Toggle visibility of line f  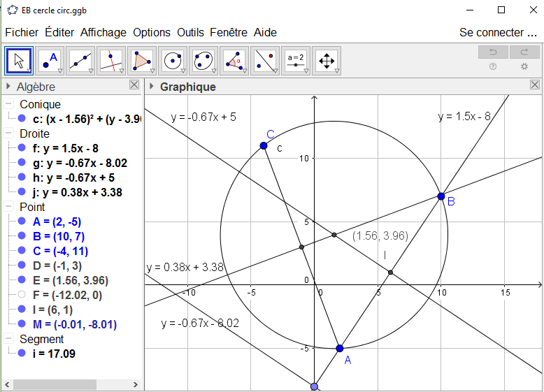22,148
